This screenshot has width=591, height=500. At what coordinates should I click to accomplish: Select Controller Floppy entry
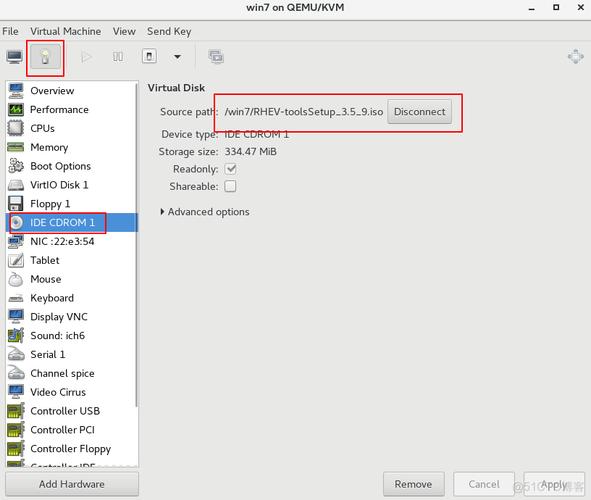(x=71, y=449)
